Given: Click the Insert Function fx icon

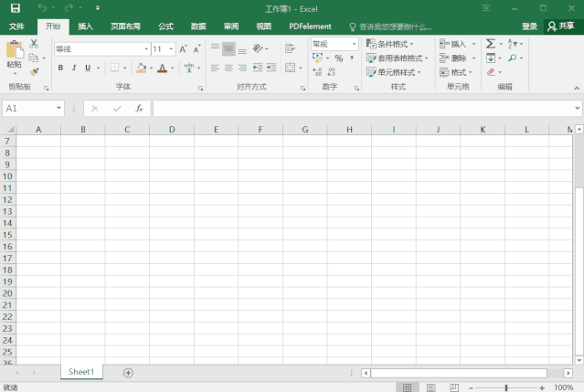Looking at the screenshot, I should pos(139,108).
